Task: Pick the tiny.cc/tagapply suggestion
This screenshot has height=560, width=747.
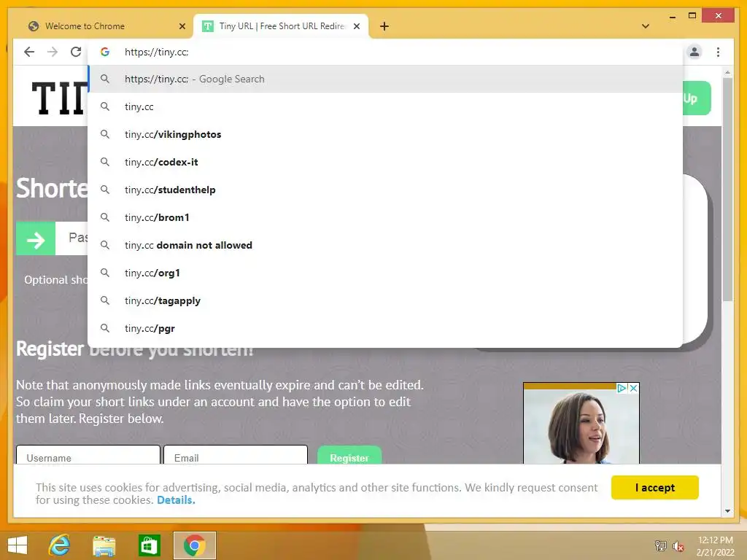Action: point(385,300)
